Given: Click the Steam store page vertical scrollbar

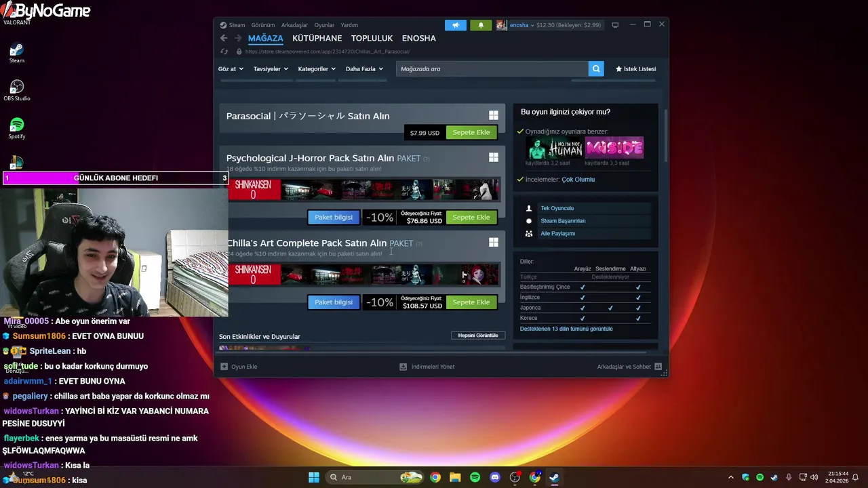Looking at the screenshot, I should pos(666,136).
